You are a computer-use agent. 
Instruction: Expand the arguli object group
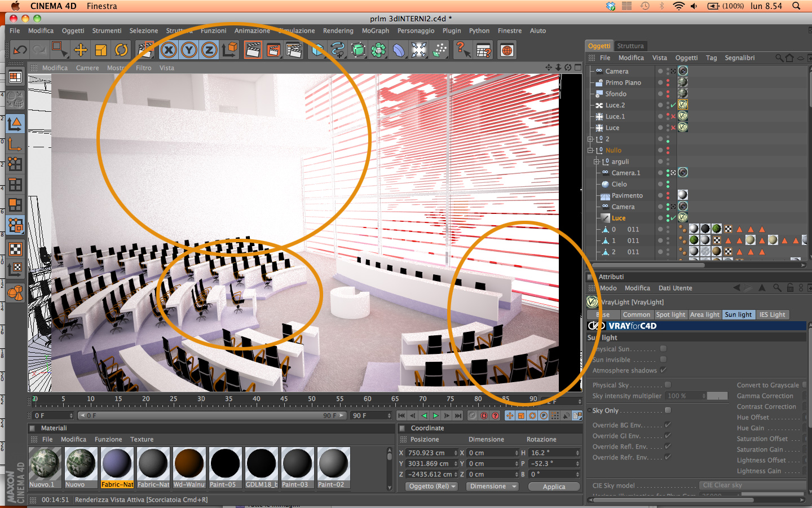coord(597,161)
